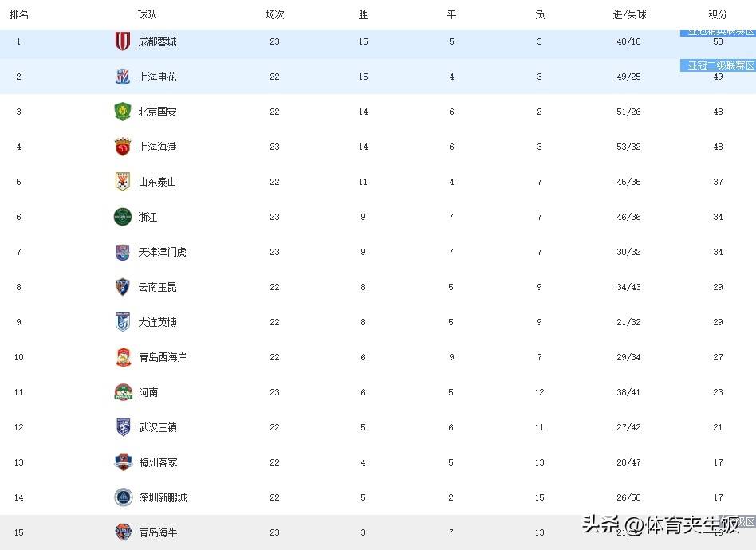Click the 上海海港 red crest
This screenshot has height=550, width=756.
[123, 147]
